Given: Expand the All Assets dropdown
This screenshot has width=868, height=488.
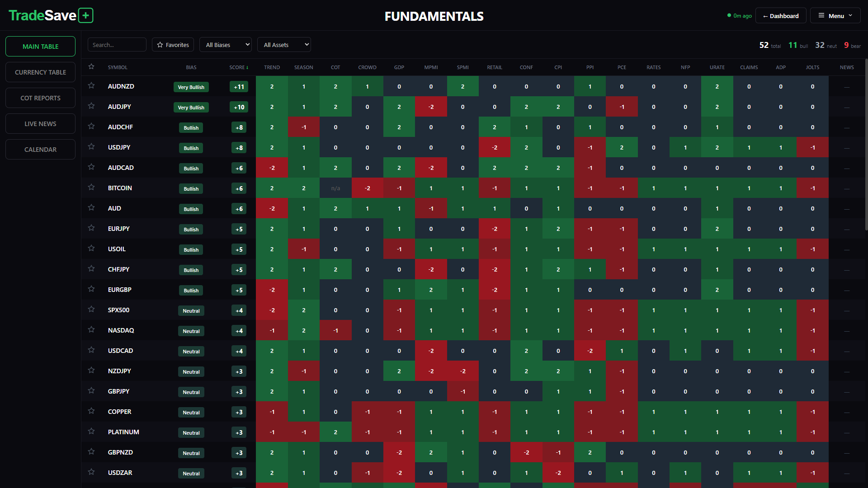Looking at the screenshot, I should pos(284,45).
